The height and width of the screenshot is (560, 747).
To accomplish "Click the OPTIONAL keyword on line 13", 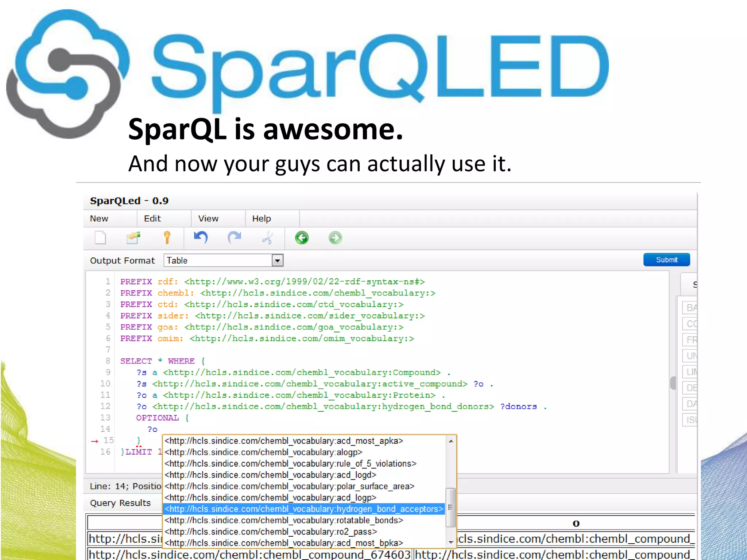I will coord(158,418).
